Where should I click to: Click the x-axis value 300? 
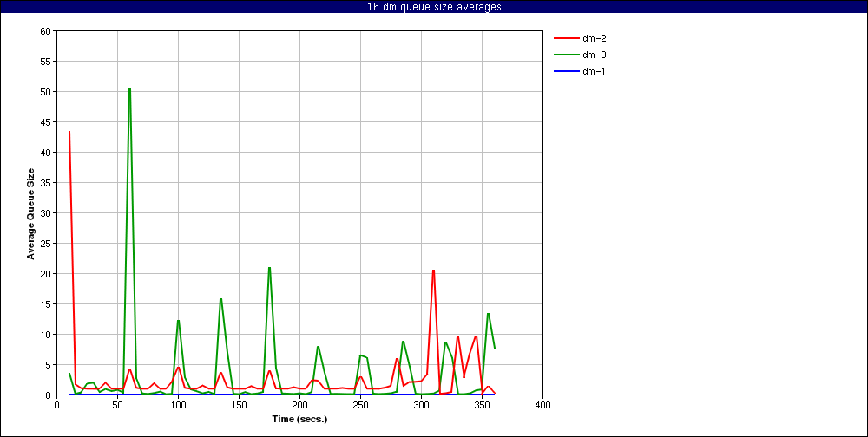421,405
